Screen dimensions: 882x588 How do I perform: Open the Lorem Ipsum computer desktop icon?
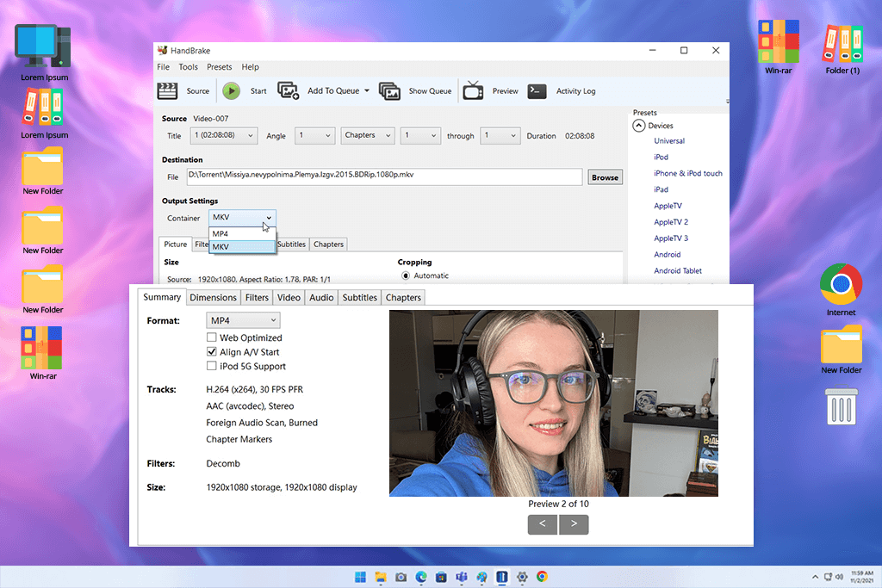click(x=43, y=46)
